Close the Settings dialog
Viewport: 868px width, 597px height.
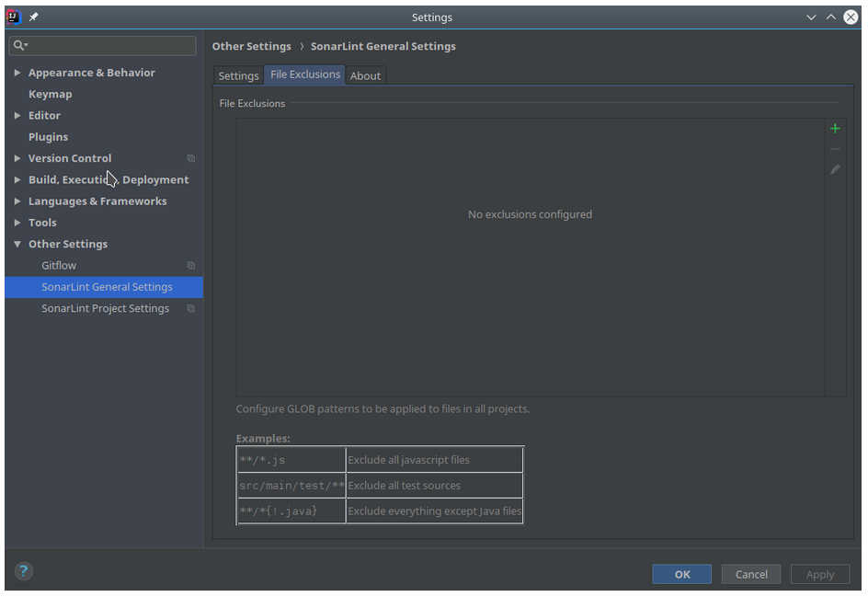coord(851,17)
